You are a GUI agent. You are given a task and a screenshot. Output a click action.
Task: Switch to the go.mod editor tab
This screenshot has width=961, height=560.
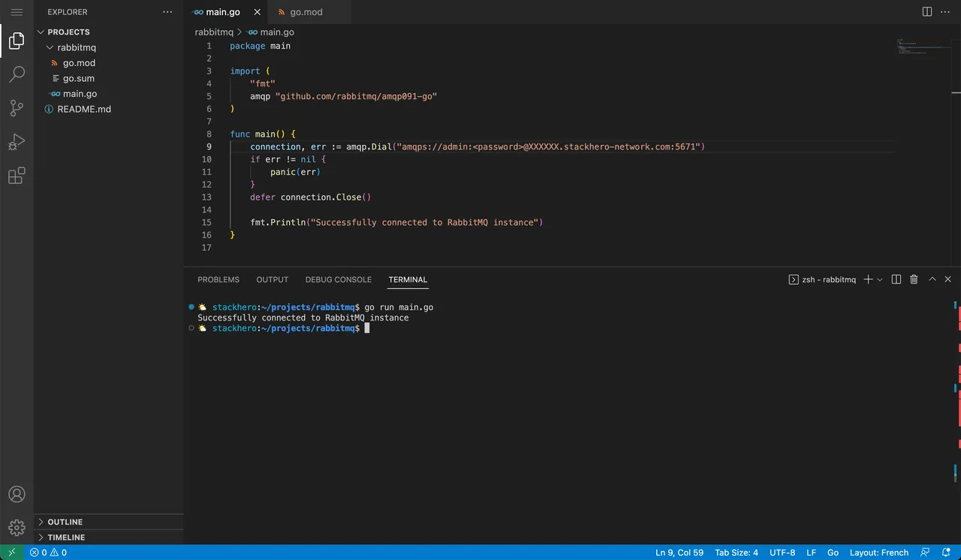click(x=306, y=12)
